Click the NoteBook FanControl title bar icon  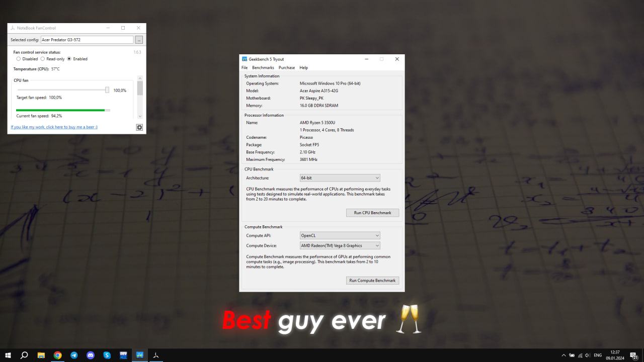click(x=13, y=28)
